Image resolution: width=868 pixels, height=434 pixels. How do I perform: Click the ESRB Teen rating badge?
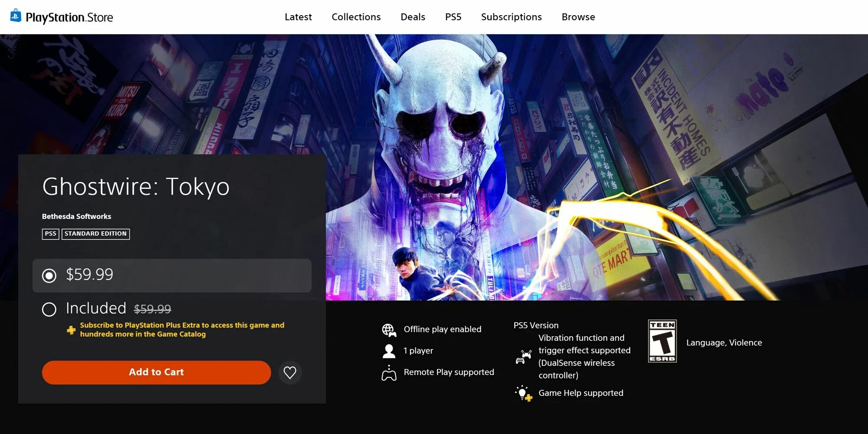click(662, 341)
